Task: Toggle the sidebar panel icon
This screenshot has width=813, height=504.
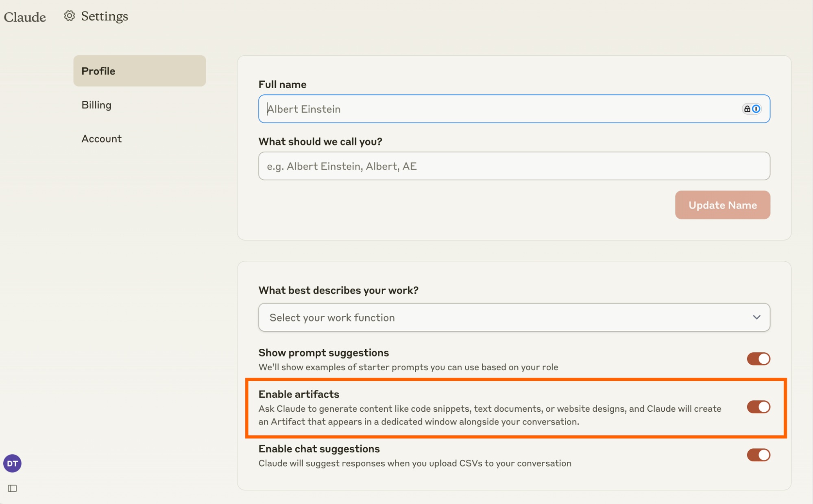Action: (x=12, y=488)
